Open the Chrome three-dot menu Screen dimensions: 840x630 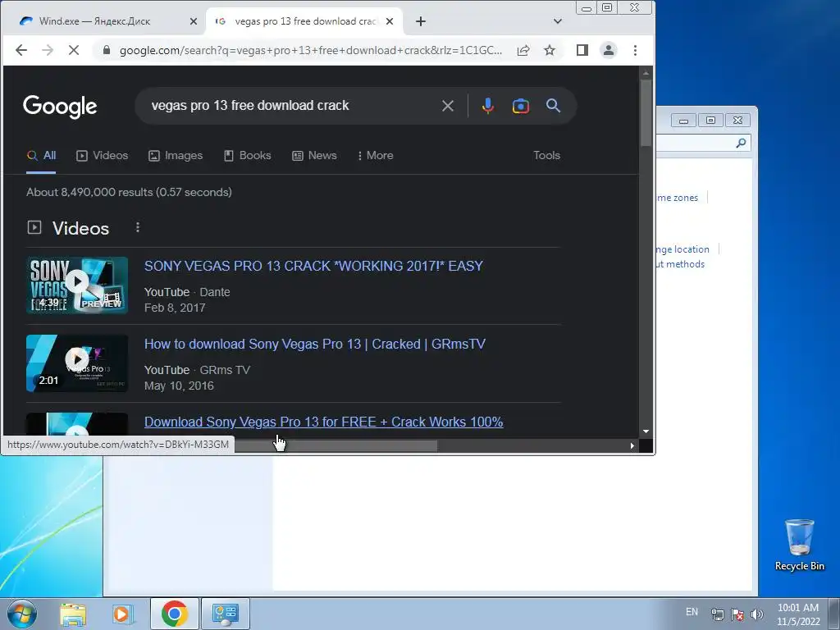[636, 50]
